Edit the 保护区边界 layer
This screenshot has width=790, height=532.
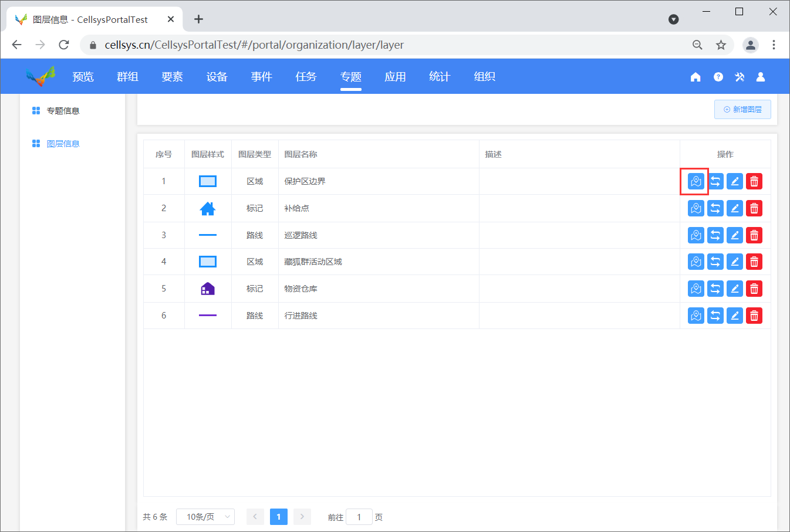tap(734, 181)
